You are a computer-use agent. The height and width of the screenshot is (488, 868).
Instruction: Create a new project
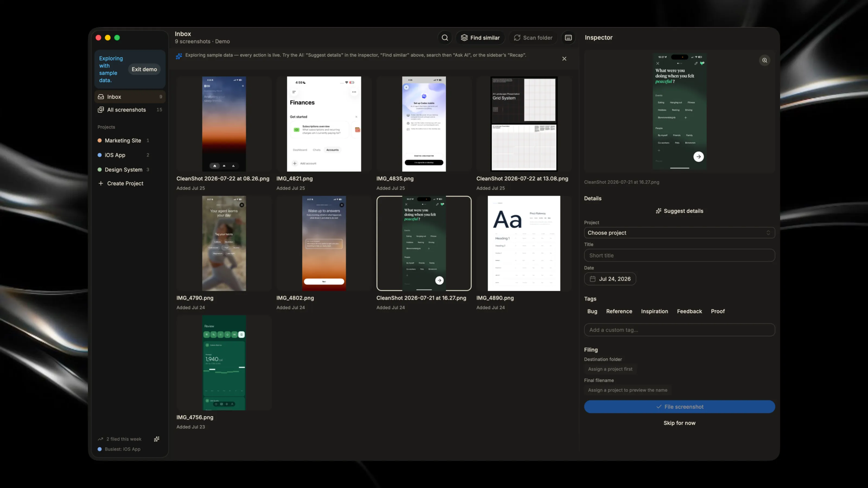[x=130, y=183]
